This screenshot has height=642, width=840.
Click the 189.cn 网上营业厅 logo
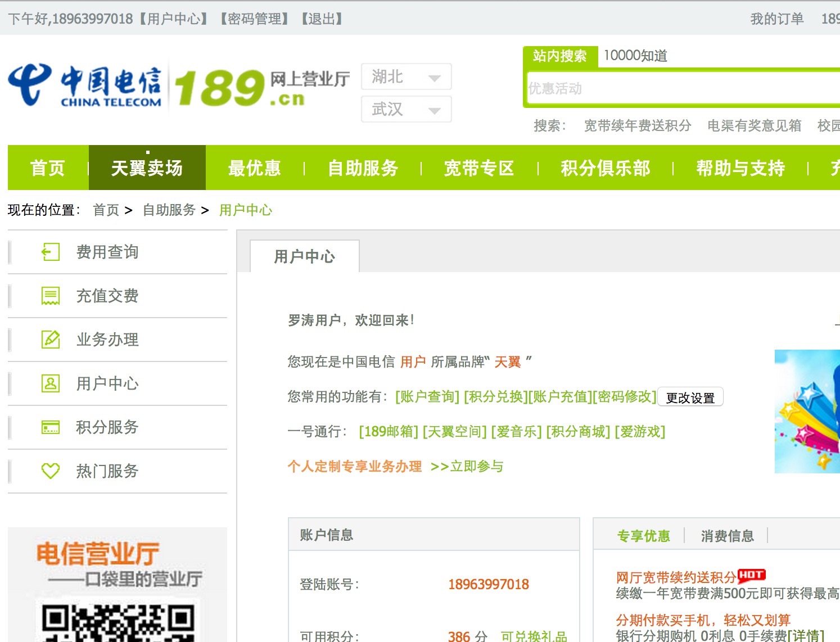click(x=262, y=87)
